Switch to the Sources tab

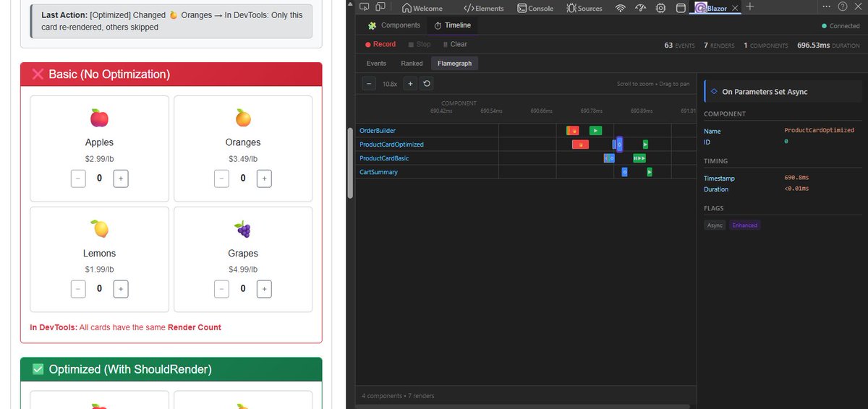[584, 8]
